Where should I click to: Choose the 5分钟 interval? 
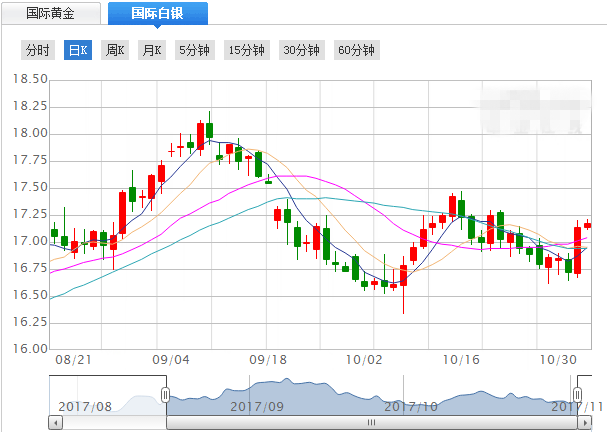[x=193, y=50]
